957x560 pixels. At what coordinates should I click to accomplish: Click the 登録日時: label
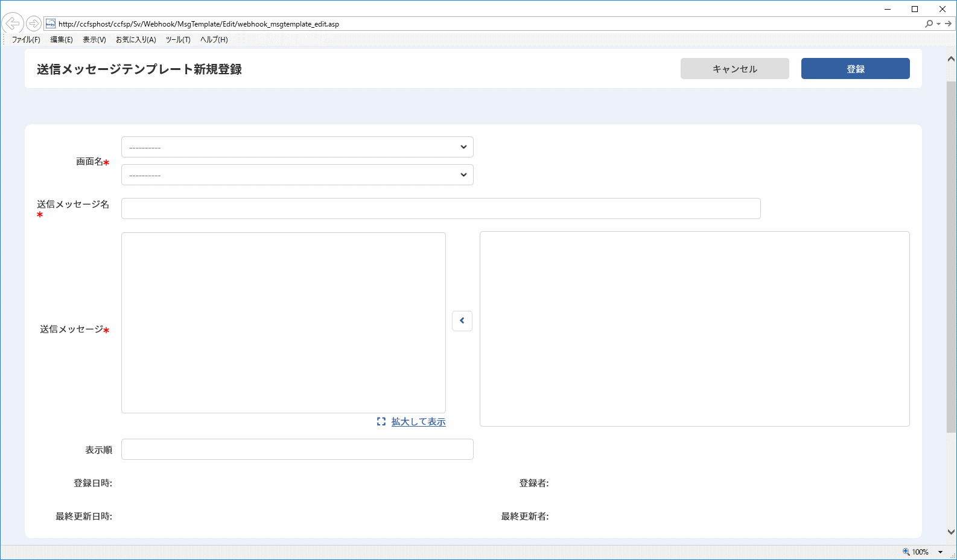click(93, 483)
